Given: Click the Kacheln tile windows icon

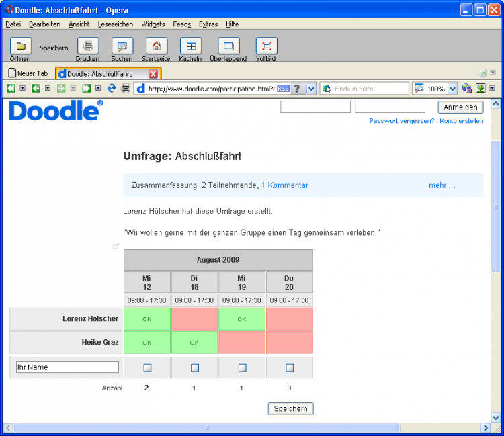Looking at the screenshot, I should pos(191,46).
